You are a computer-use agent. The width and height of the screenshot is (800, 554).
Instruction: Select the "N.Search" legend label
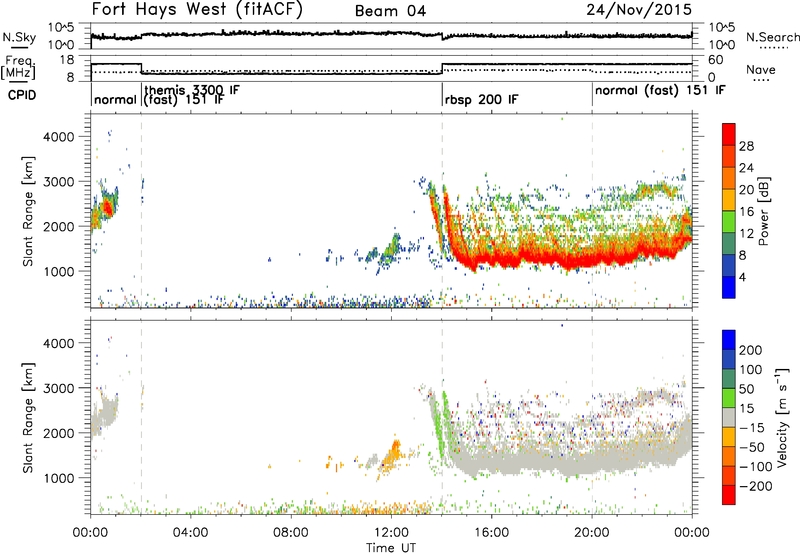(x=772, y=37)
